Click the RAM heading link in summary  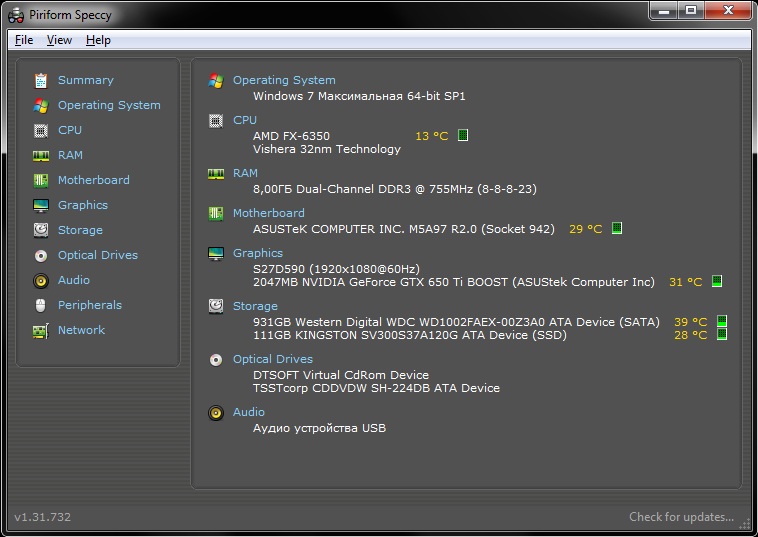[x=245, y=174]
